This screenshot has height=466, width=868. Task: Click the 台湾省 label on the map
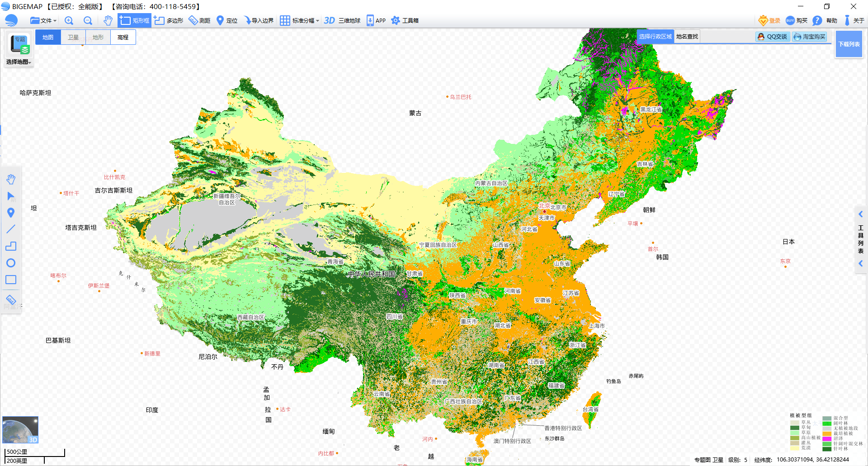tap(590, 409)
